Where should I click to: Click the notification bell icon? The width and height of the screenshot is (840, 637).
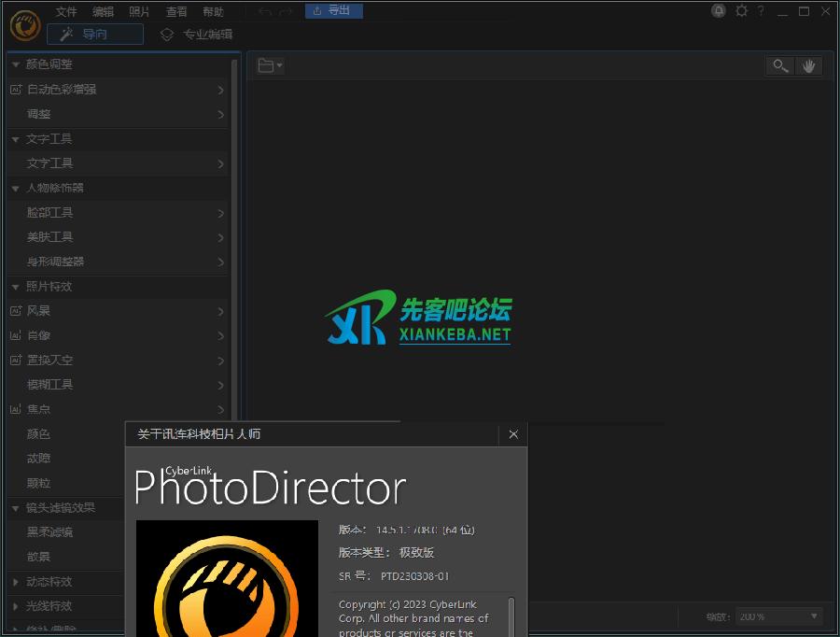tap(717, 11)
